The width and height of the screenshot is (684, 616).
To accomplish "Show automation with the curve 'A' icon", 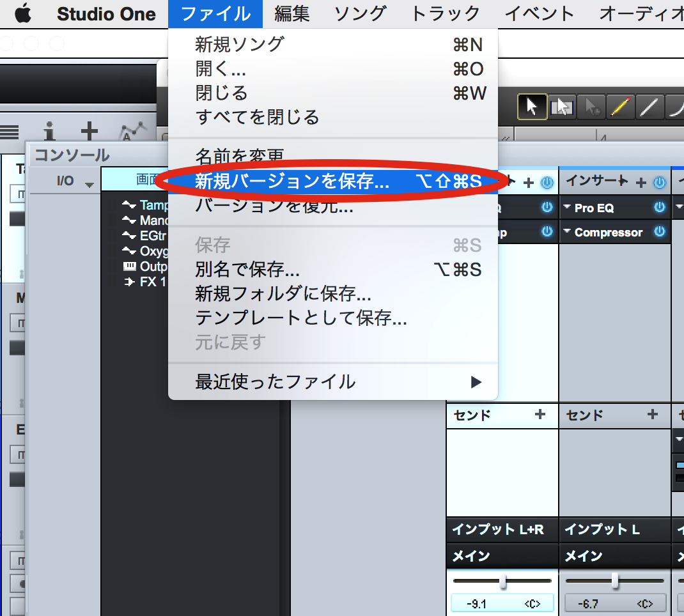I will click(132, 131).
